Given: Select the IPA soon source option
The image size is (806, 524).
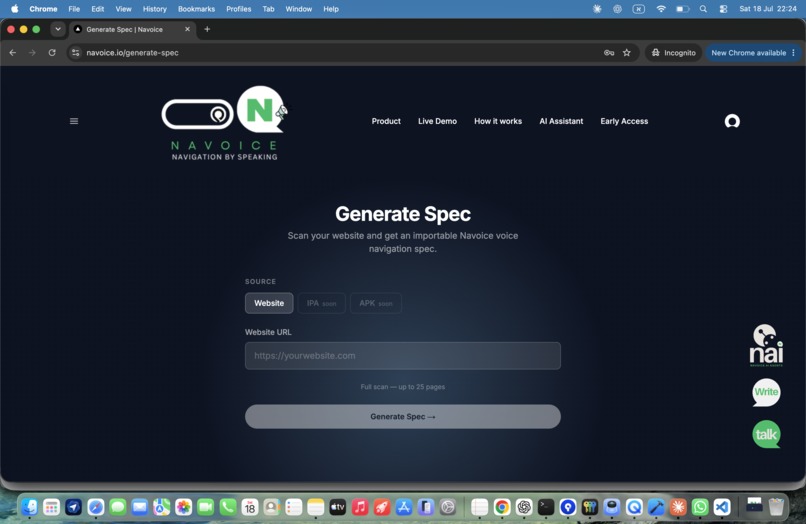Looking at the screenshot, I should tap(321, 303).
